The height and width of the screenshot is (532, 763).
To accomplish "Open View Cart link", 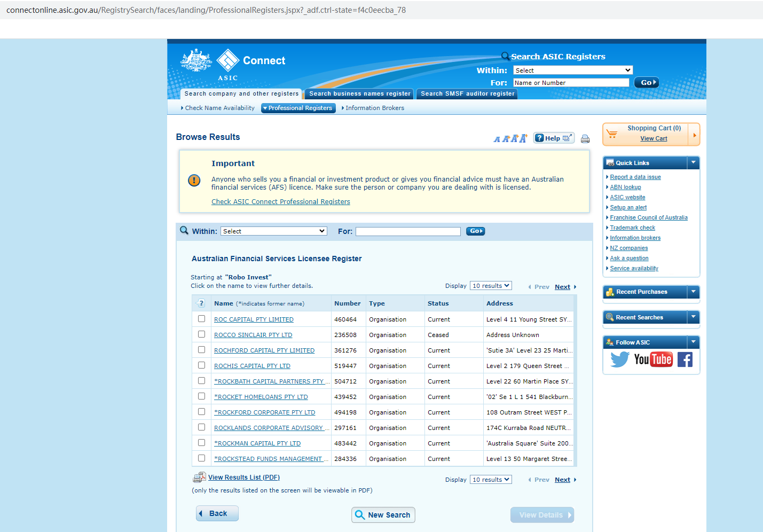I will click(654, 138).
